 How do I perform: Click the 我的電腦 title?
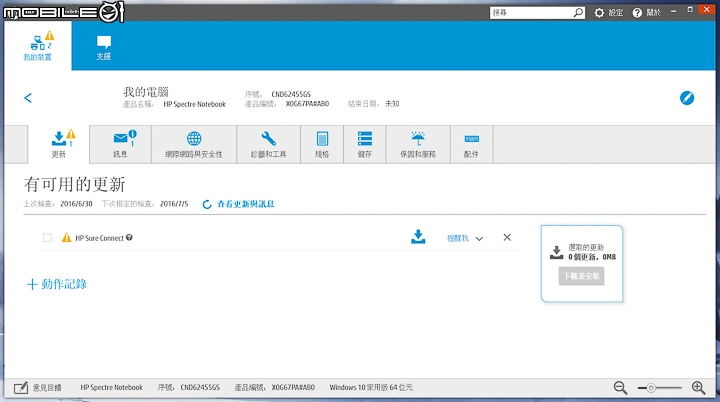pos(146,91)
